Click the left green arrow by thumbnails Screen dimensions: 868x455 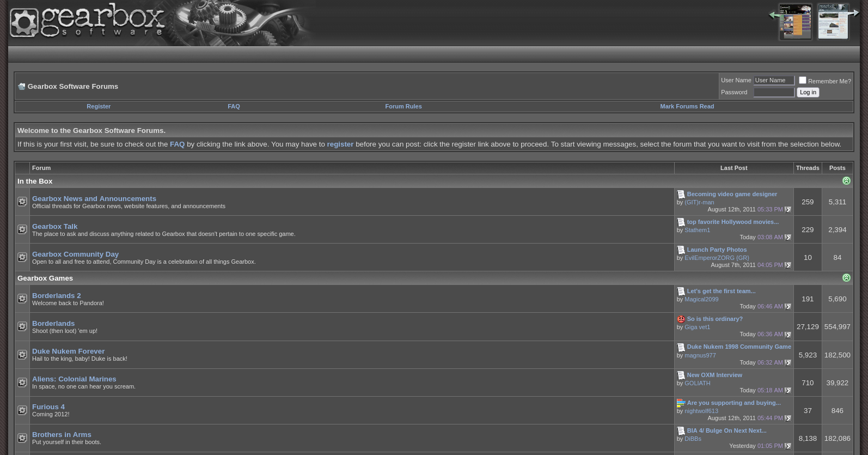[774, 15]
